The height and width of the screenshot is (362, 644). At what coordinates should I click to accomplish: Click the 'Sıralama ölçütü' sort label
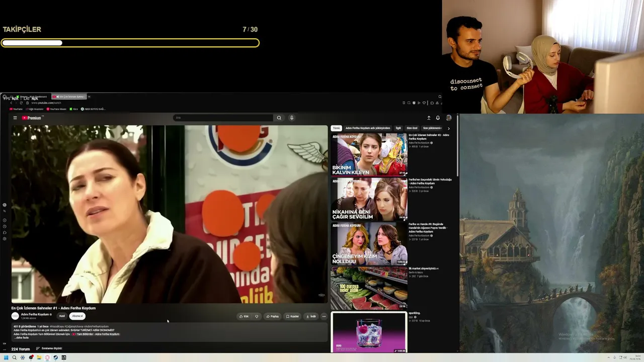click(x=52, y=348)
